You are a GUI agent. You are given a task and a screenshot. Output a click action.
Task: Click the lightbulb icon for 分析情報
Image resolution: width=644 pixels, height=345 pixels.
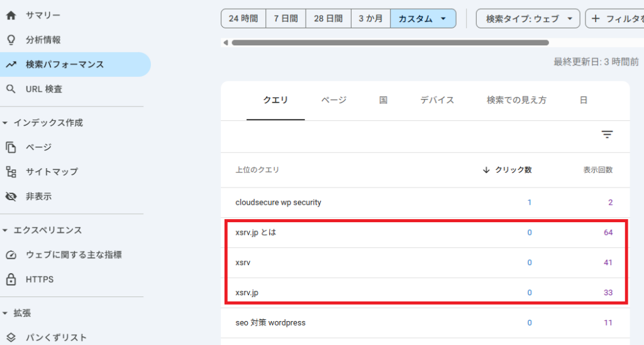pos(11,40)
